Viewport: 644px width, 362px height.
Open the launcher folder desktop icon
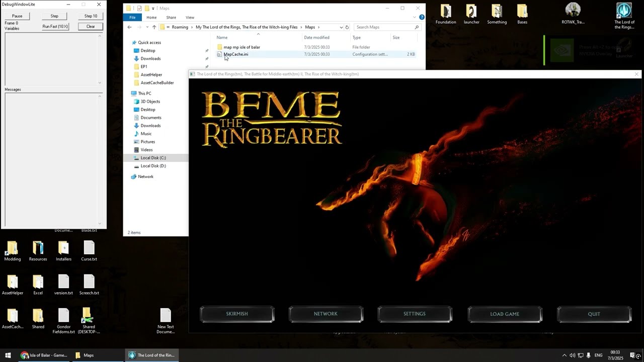[471, 14]
